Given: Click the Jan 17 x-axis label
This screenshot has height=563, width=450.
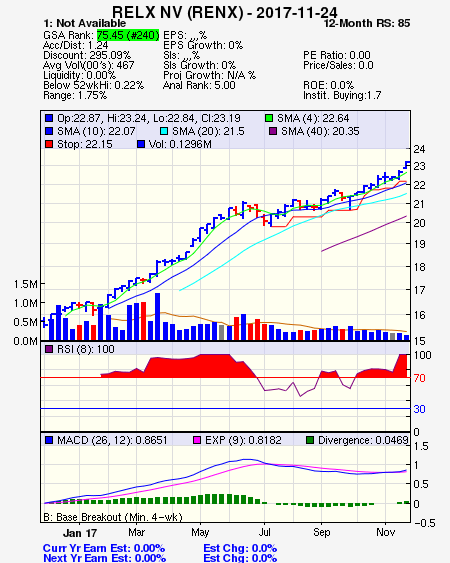Looking at the screenshot, I should pos(80,533).
